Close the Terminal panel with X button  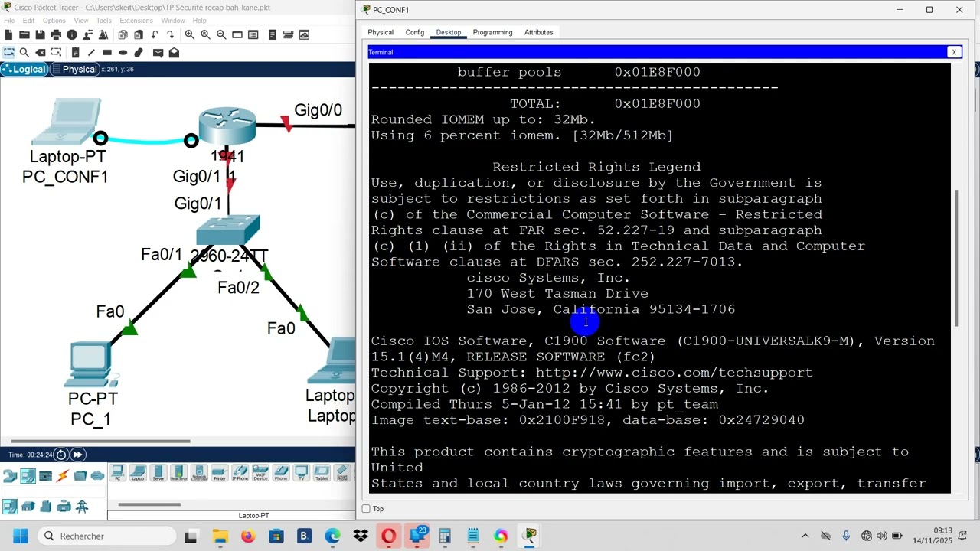[x=954, y=52]
